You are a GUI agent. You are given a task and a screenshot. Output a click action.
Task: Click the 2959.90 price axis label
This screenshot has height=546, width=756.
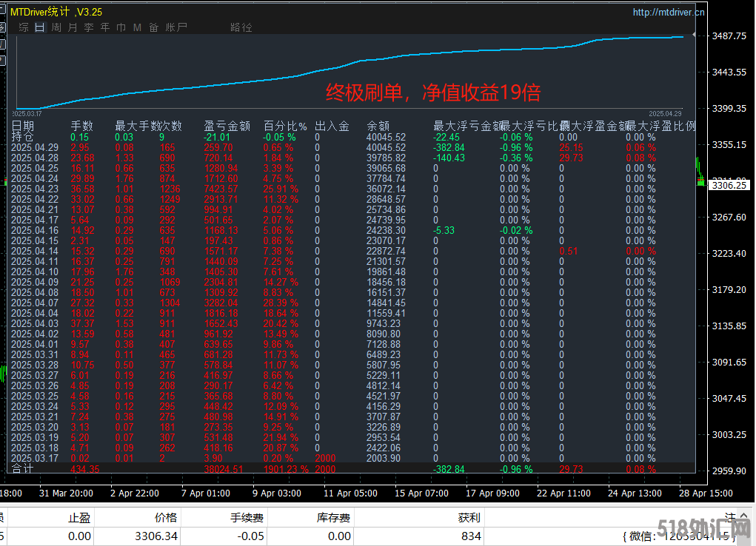[x=729, y=471]
